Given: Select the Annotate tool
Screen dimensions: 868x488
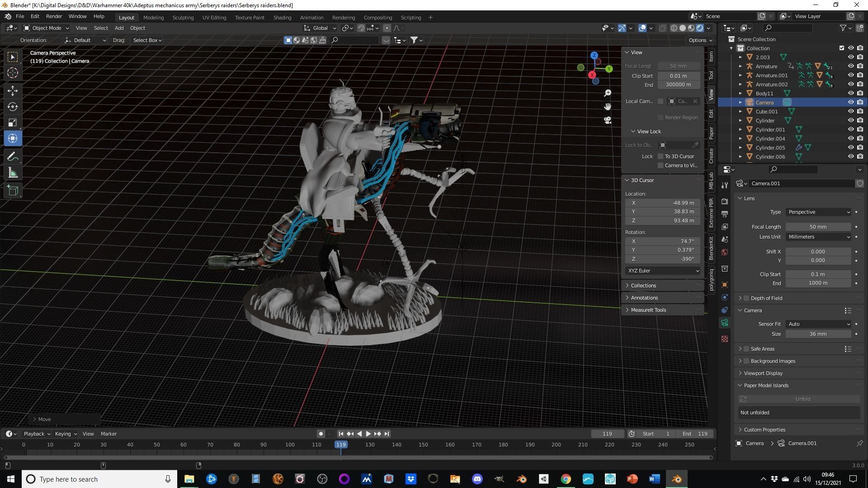Looking at the screenshot, I should pos(13,157).
